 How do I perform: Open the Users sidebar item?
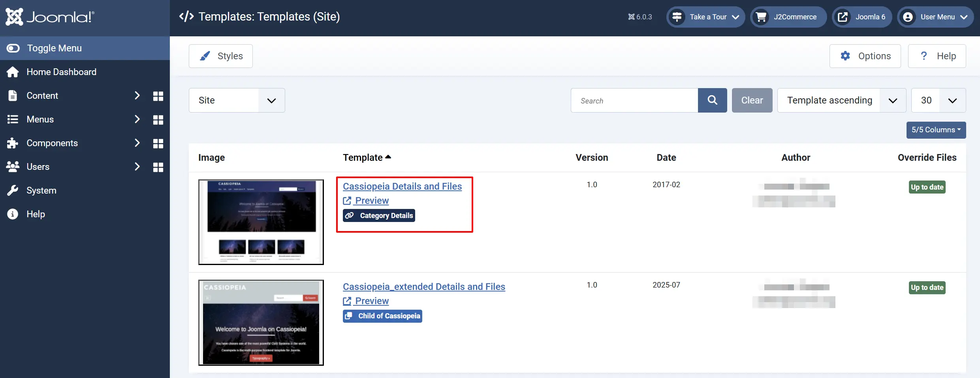(38, 167)
